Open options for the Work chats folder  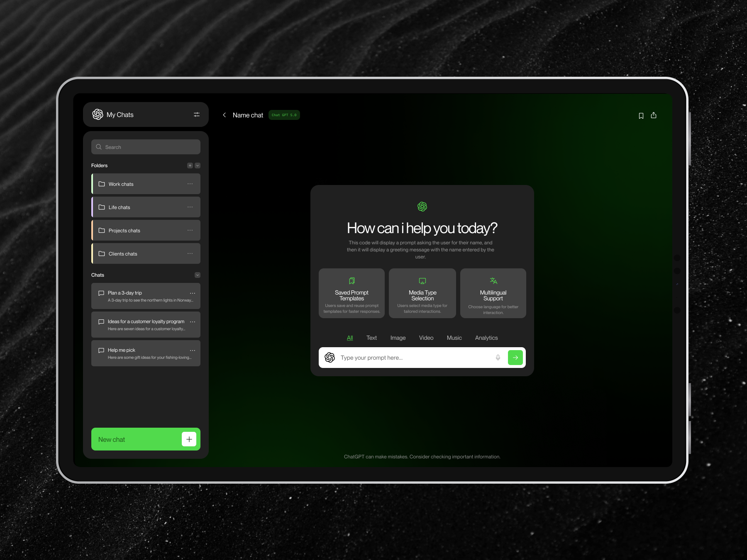190,184
